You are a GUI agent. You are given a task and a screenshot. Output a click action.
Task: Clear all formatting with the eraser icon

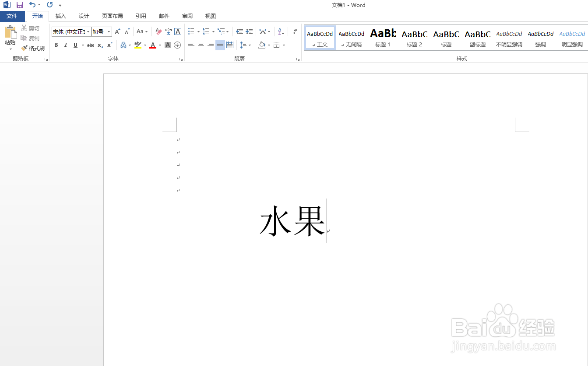(158, 31)
